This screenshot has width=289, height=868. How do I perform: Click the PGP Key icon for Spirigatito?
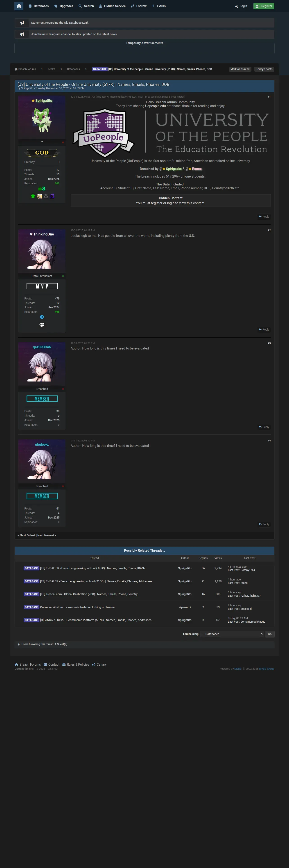tap(59, 162)
